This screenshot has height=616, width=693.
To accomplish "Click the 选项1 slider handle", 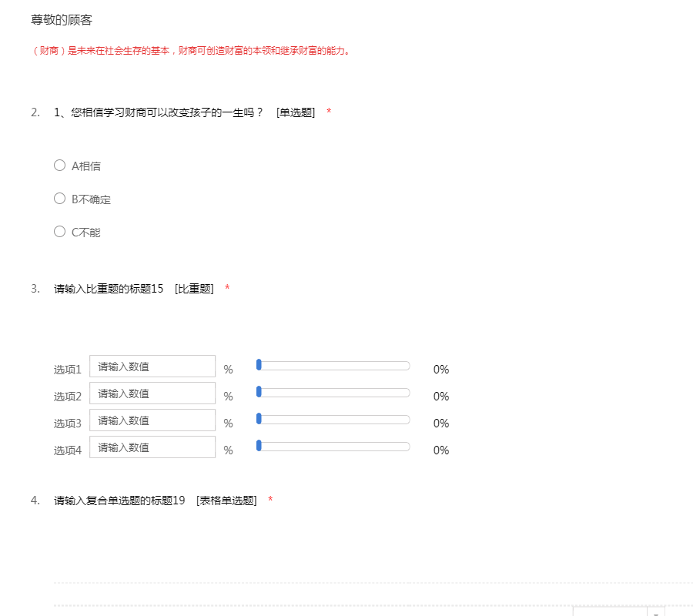I will click(x=259, y=365).
